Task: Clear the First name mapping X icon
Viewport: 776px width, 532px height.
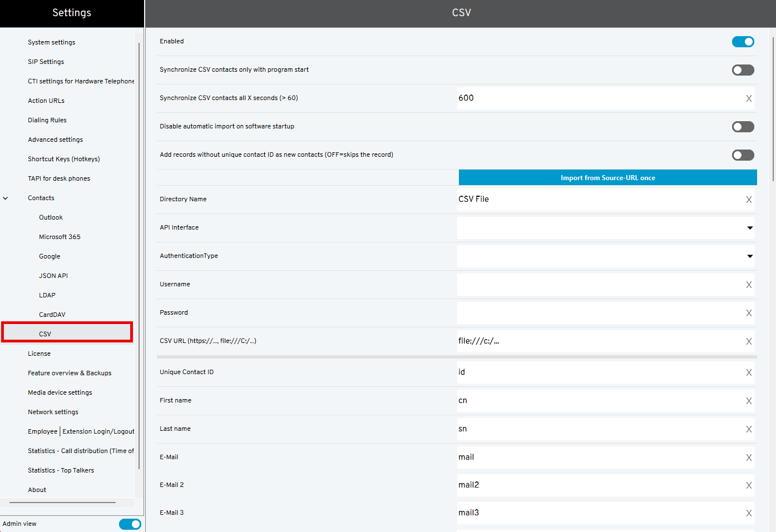Action: pos(749,401)
